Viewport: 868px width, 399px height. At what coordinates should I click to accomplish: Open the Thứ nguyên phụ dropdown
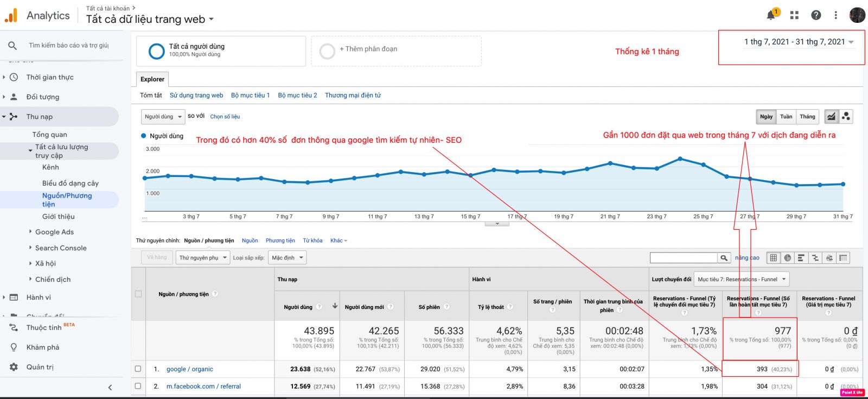[x=203, y=257]
